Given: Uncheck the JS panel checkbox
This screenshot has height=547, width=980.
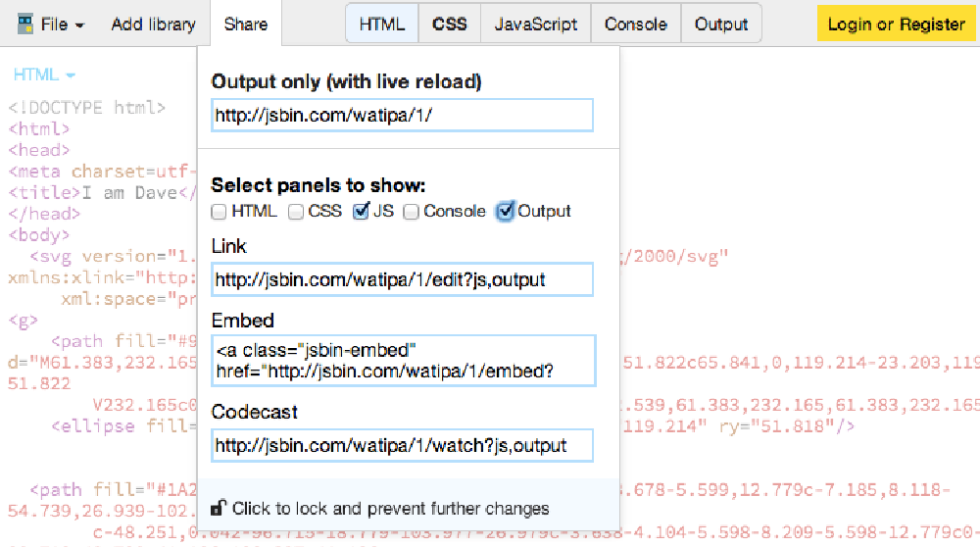Looking at the screenshot, I should 361,211.
